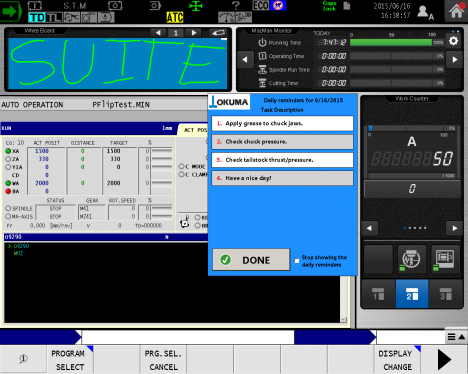468x374 pixels.
Task: Click the hand pulse handle icon
Action: [185, 222]
